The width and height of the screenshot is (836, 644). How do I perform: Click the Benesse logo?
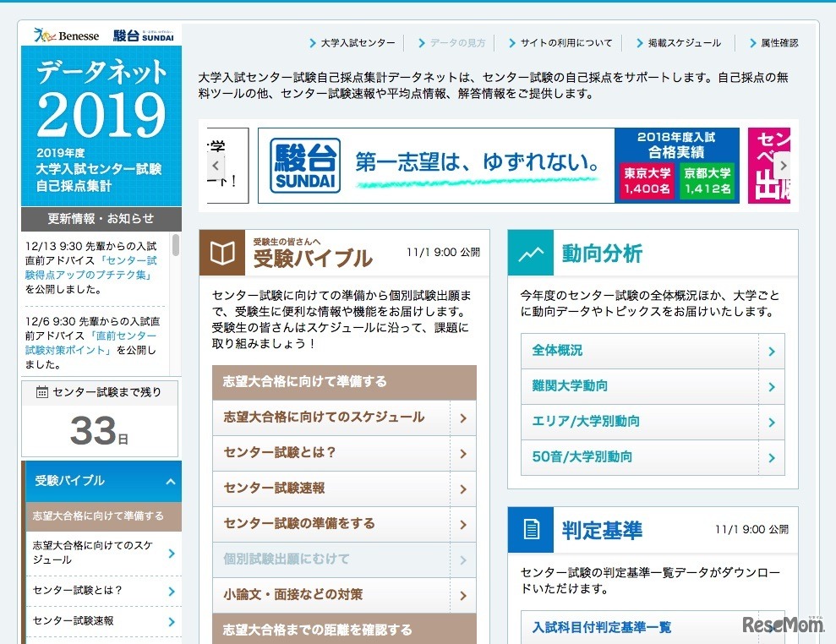click(x=66, y=35)
